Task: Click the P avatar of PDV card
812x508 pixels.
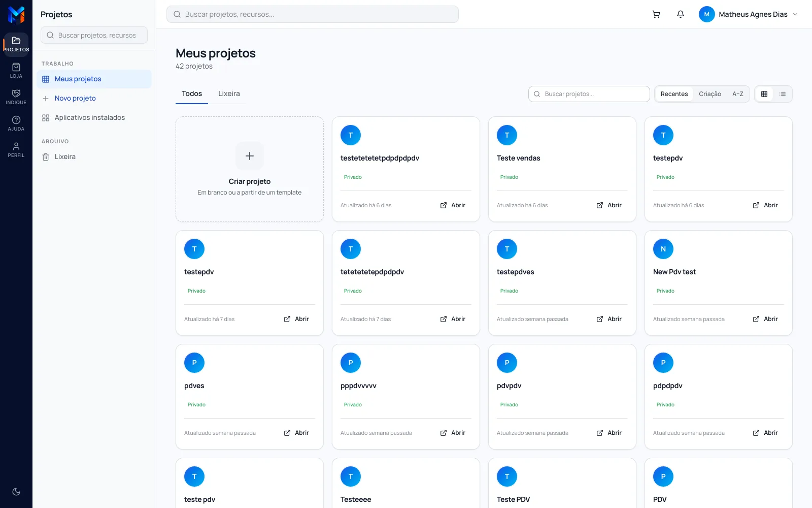Action: pyautogui.click(x=663, y=477)
